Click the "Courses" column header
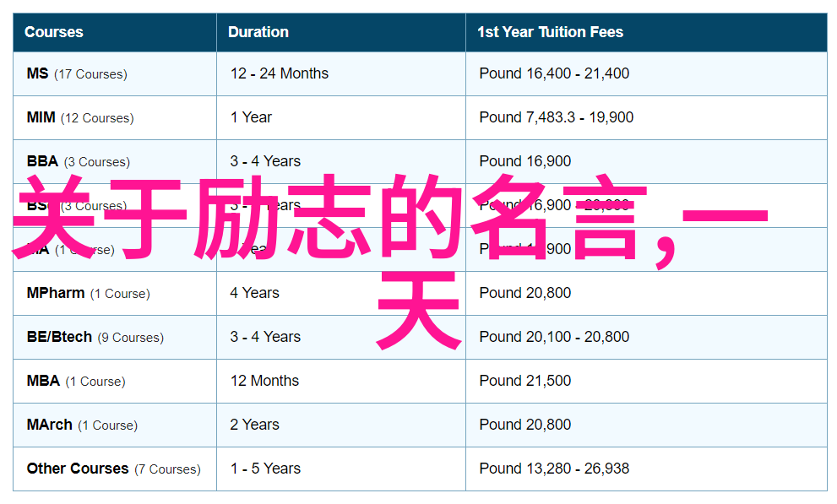Viewport: 837px width, 504px height. tap(115, 33)
